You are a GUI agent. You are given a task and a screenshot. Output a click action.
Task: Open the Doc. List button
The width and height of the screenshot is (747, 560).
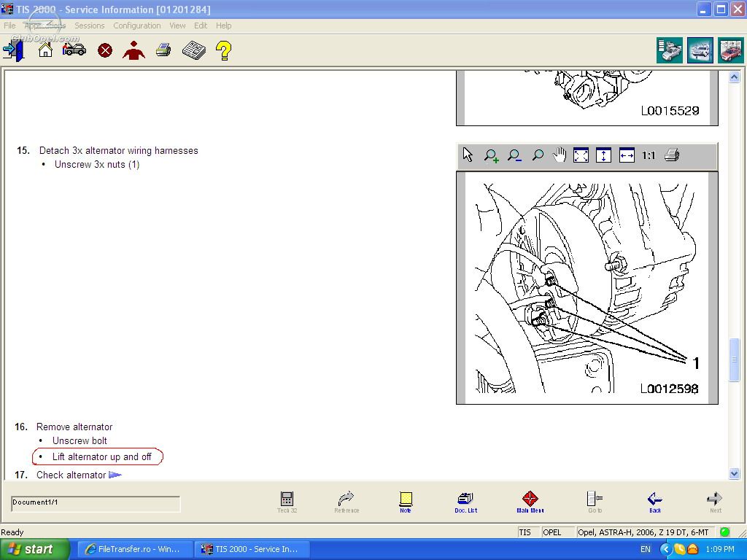[465, 502]
